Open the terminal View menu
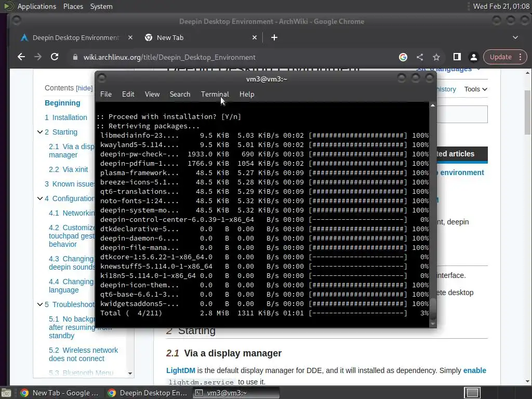532x399 pixels. [152, 95]
